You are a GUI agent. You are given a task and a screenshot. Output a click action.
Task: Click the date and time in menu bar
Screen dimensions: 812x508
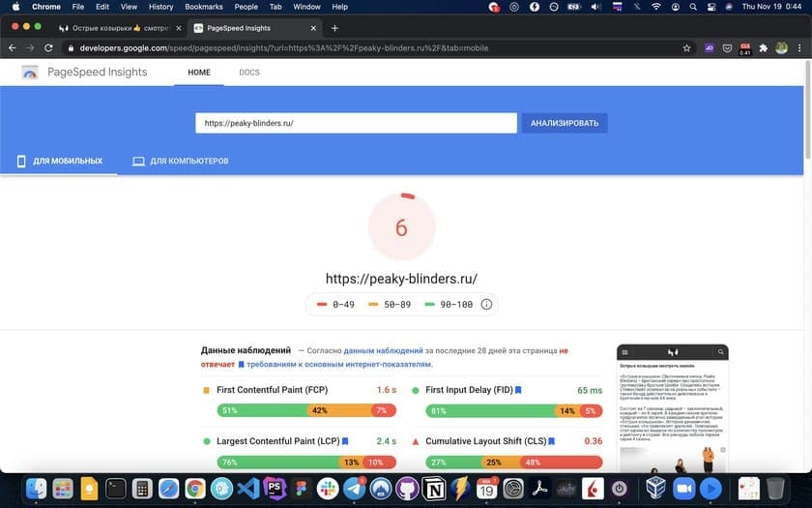pos(771,7)
